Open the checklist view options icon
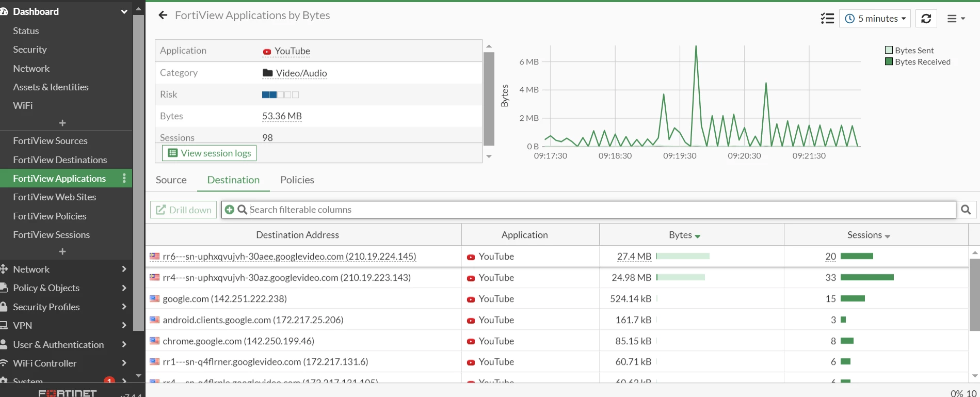The width and height of the screenshot is (980, 397). point(827,19)
